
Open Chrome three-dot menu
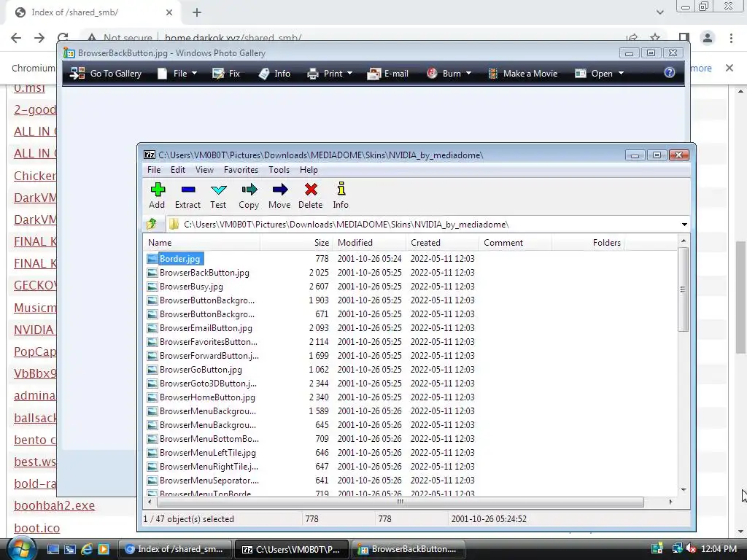pos(731,38)
